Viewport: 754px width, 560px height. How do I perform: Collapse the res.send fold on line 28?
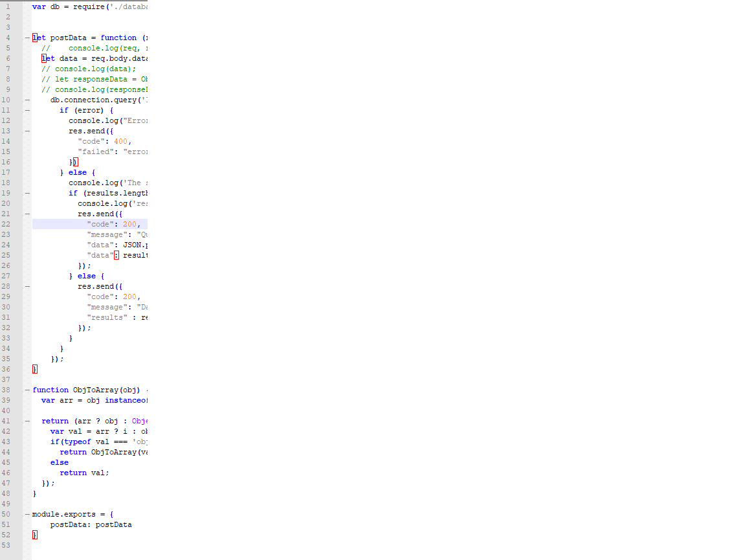[27, 286]
